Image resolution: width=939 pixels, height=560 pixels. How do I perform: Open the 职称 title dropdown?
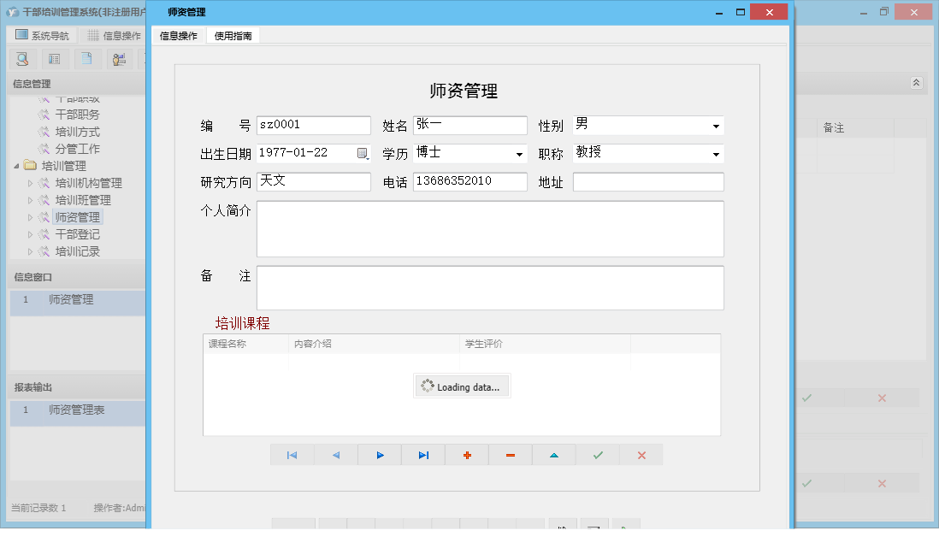click(715, 154)
